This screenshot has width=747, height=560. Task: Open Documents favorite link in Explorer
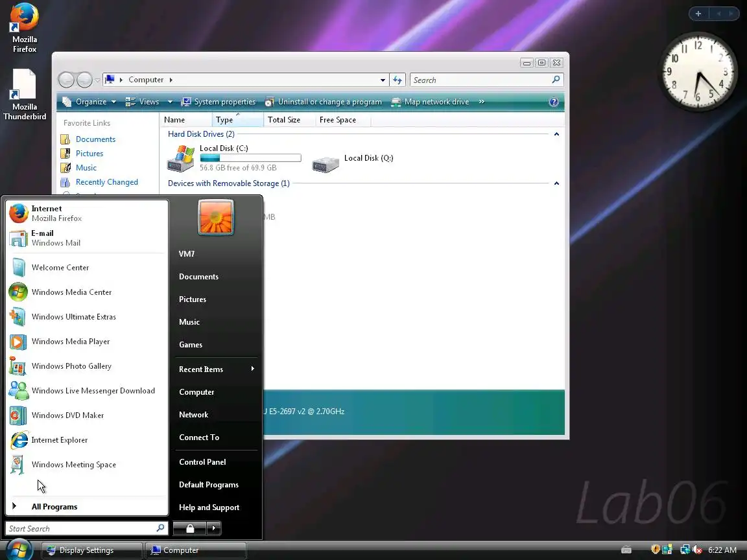click(95, 139)
